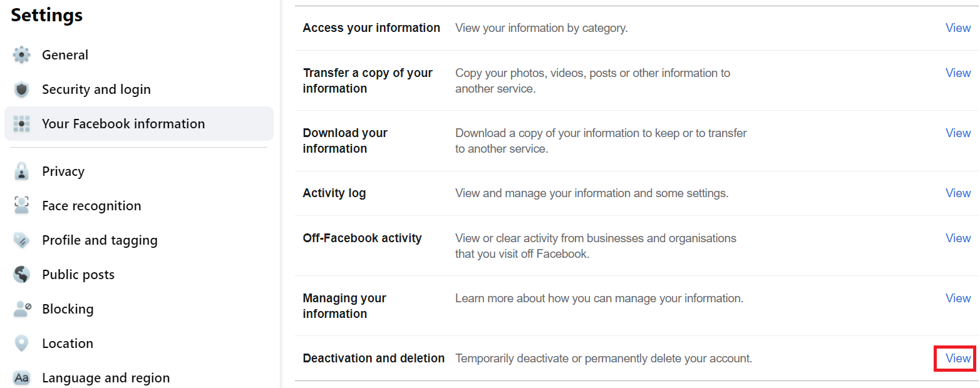
Task: Open the Privacy settings section
Action: [x=63, y=171]
